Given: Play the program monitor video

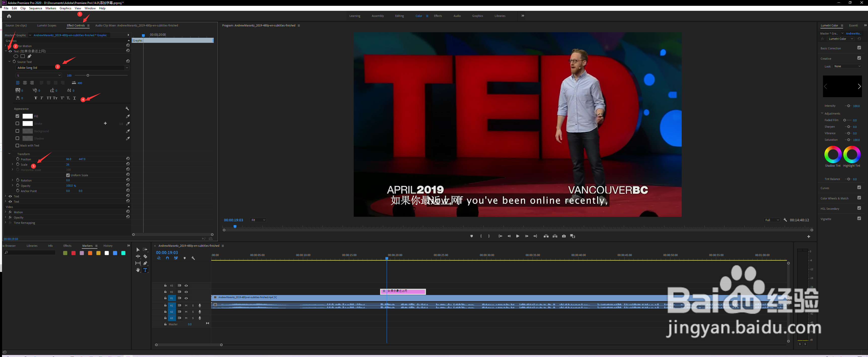Looking at the screenshot, I should point(518,236).
